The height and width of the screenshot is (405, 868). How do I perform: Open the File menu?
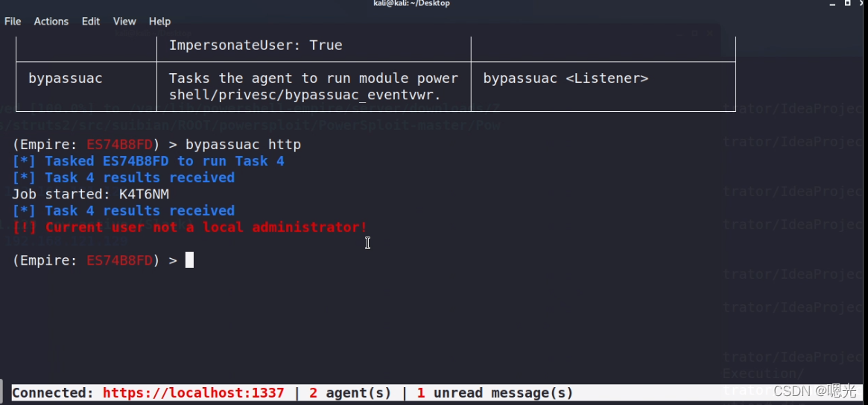13,21
